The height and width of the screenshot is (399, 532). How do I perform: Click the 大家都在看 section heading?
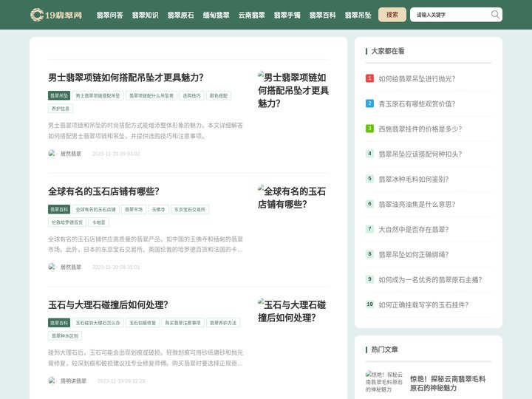click(388, 51)
